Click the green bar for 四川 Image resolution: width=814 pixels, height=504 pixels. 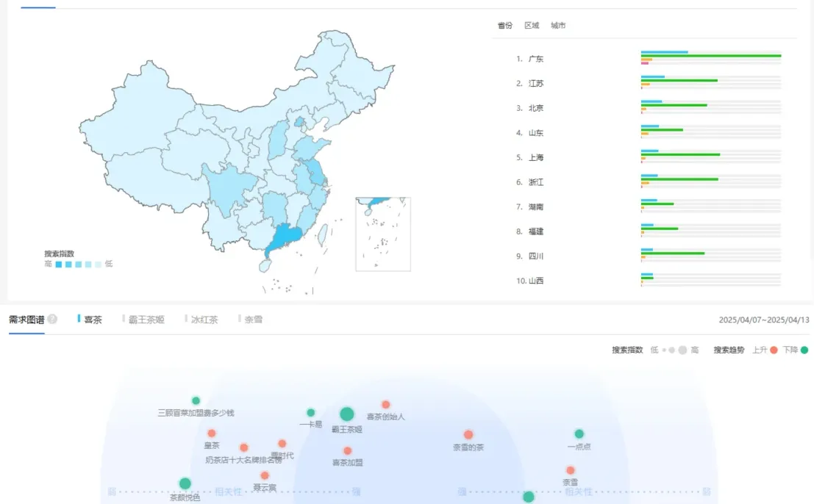[673, 253]
